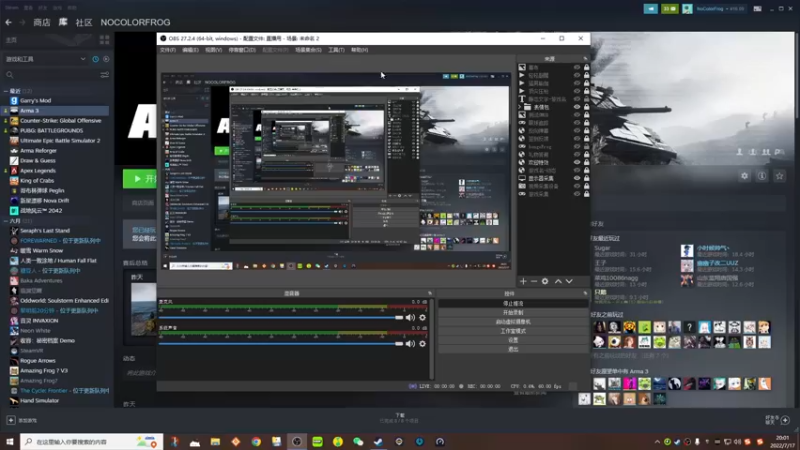
Task: Click 停止推流 button in OBS controls
Action: click(513, 303)
